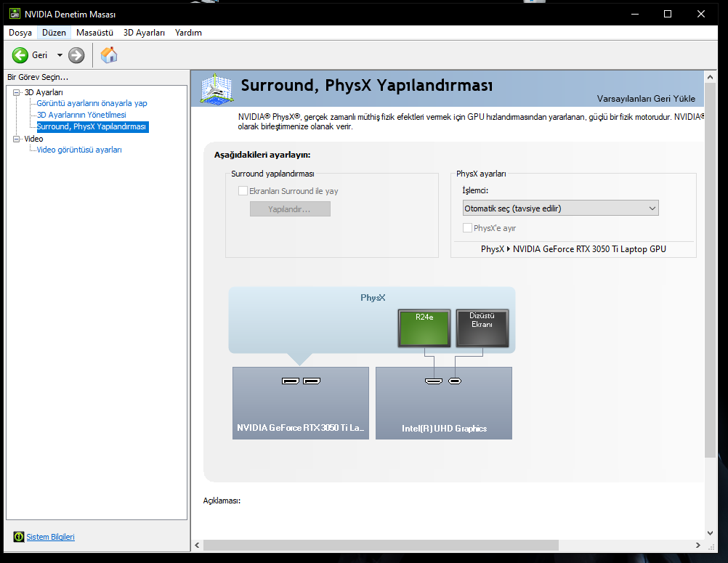Image resolution: width=728 pixels, height=563 pixels.
Task: Click the first NVIDIA GPU port icon
Action: coord(290,381)
